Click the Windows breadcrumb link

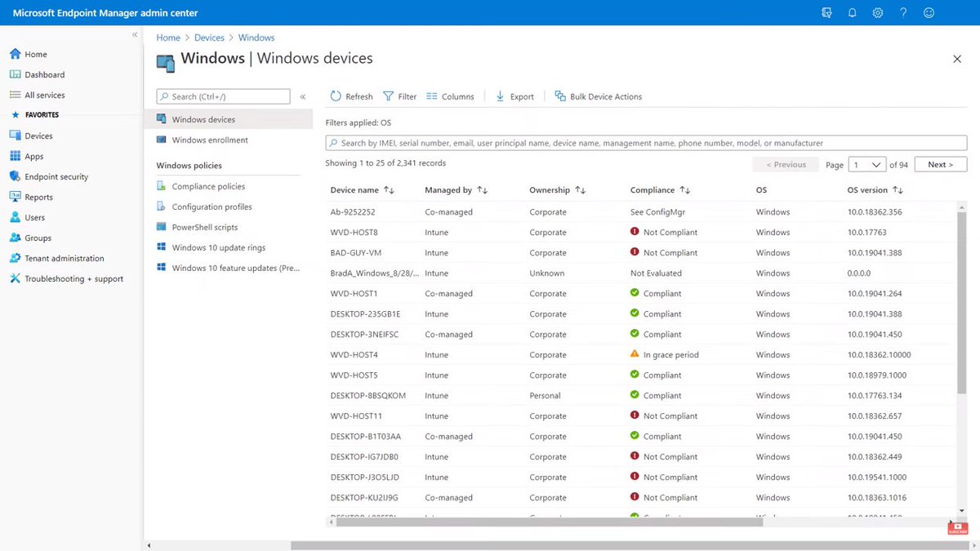[x=256, y=38]
